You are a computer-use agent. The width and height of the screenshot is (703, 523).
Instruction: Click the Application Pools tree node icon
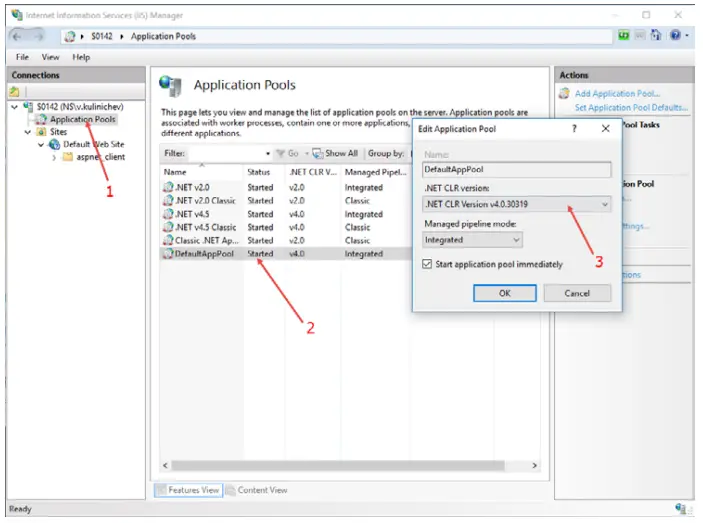pyautogui.click(x=42, y=119)
